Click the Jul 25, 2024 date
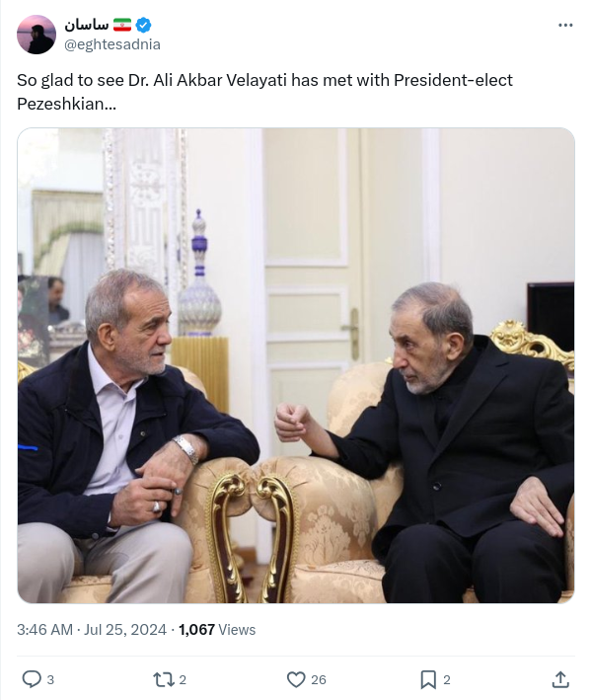The width and height of the screenshot is (591, 700). [x=125, y=630]
